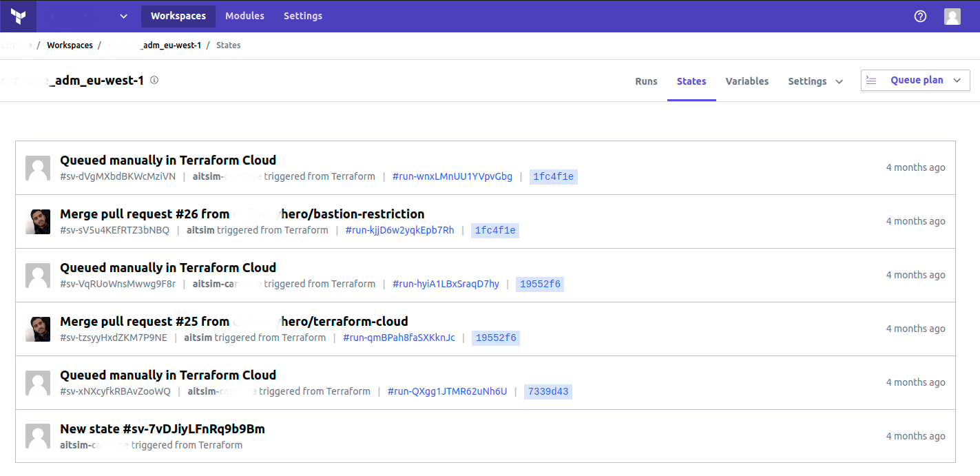Open Queued manually state with run-QXgg1JTMR62uNh6U
Screen dimensions: 980x476
coord(168,375)
